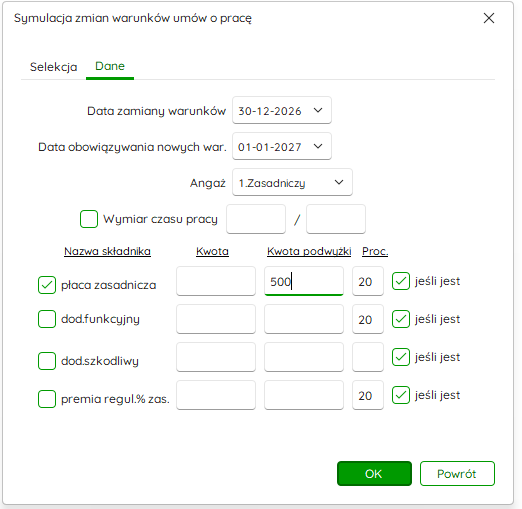Click the Wymiar czasu pracy numerator field
Screen dimensions: 522x509
pos(256,219)
